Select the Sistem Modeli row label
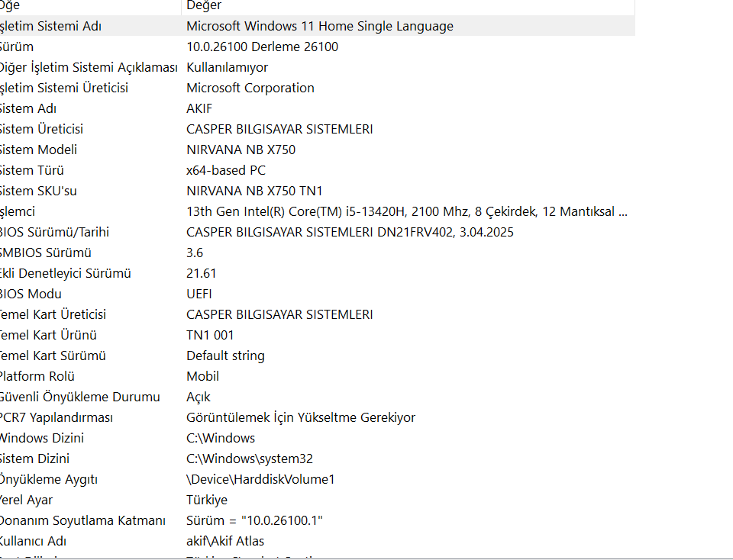 click(38, 150)
